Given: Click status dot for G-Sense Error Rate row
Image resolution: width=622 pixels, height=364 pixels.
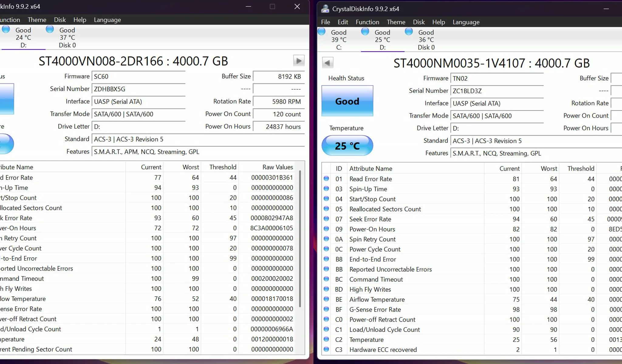Looking at the screenshot, I should 326,309.
